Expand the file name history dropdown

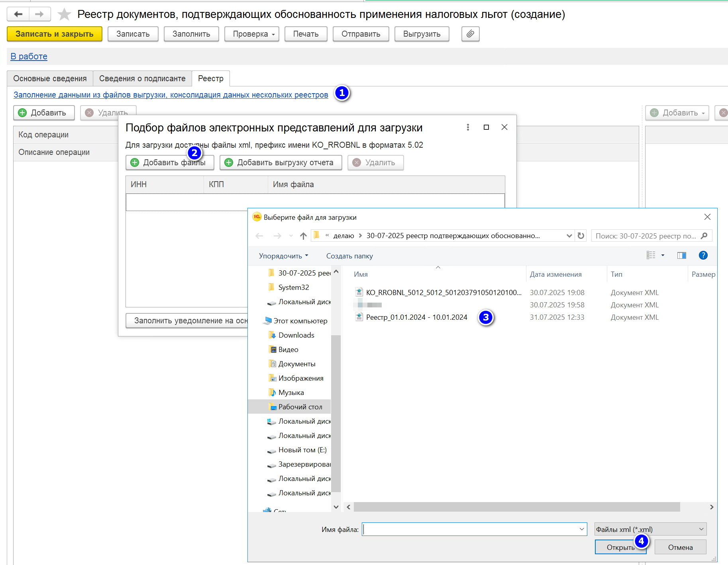(581, 529)
